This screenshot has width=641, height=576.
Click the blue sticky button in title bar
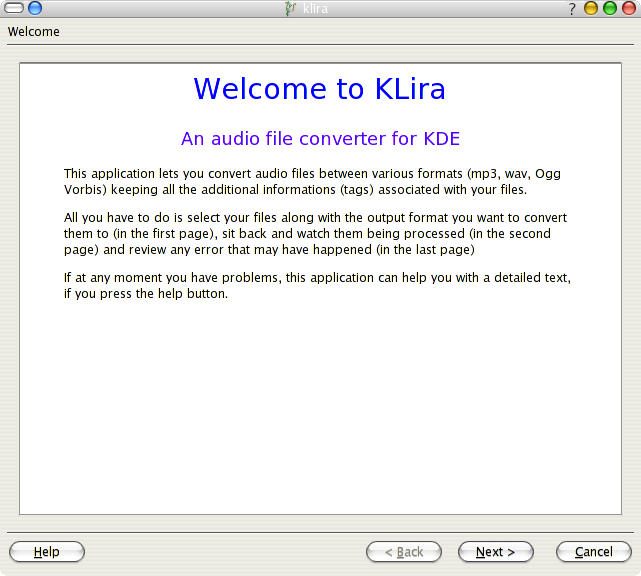pyautogui.click(x=35, y=8)
